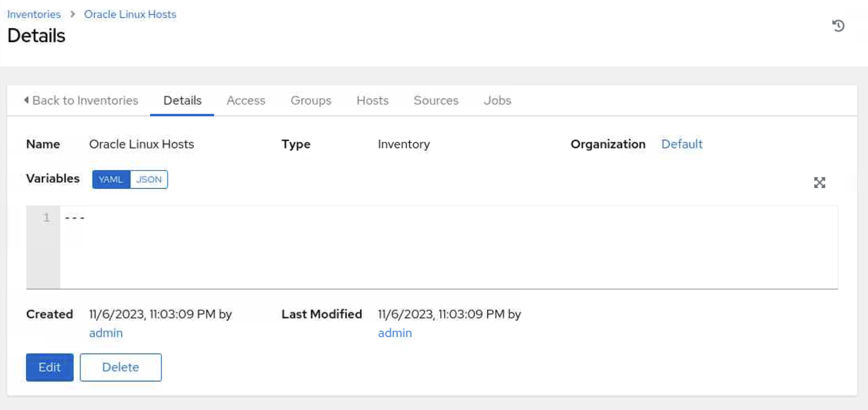The width and height of the screenshot is (868, 410).
Task: Go to the Hosts tab
Action: (373, 100)
